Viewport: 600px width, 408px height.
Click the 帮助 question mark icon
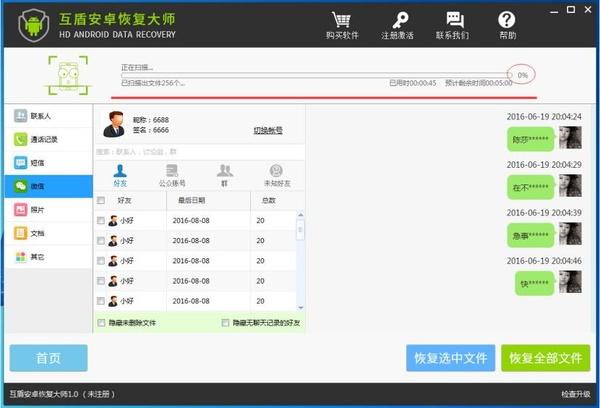507,25
